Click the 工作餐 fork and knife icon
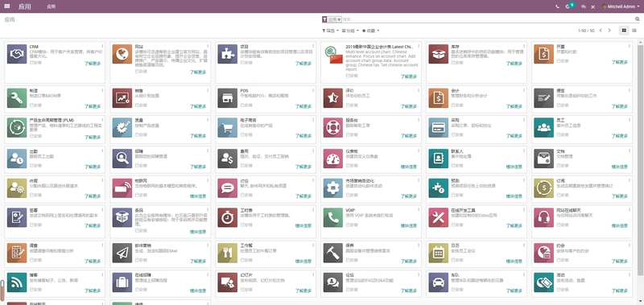Screen dimensions: 644x305 click(228, 253)
